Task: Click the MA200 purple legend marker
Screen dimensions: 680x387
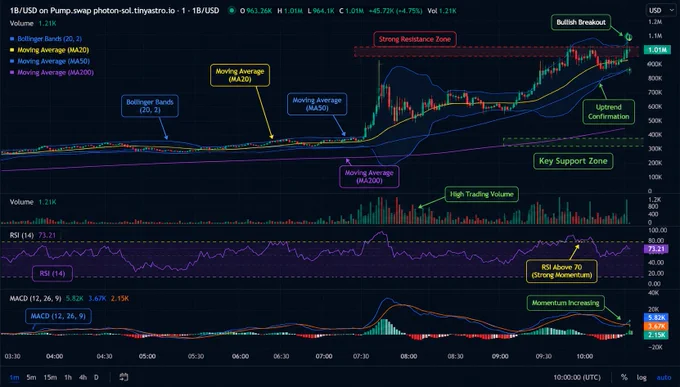Action: [12, 73]
